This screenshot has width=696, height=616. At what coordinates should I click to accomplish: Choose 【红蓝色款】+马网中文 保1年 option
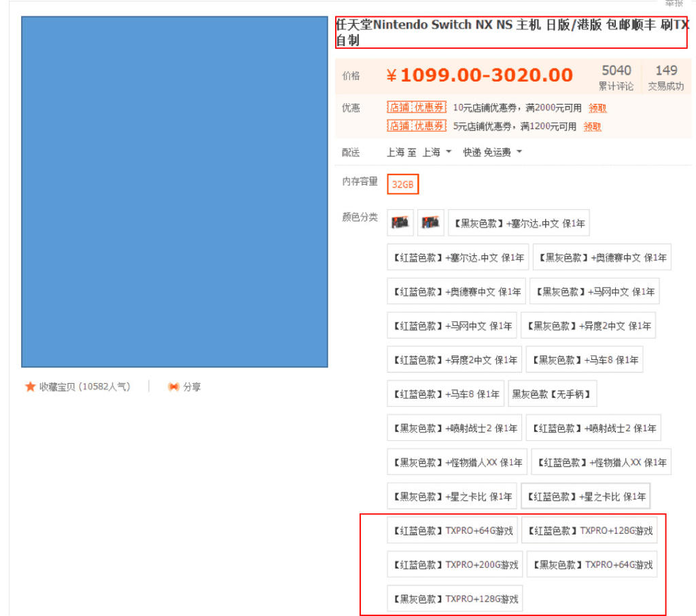[452, 325]
